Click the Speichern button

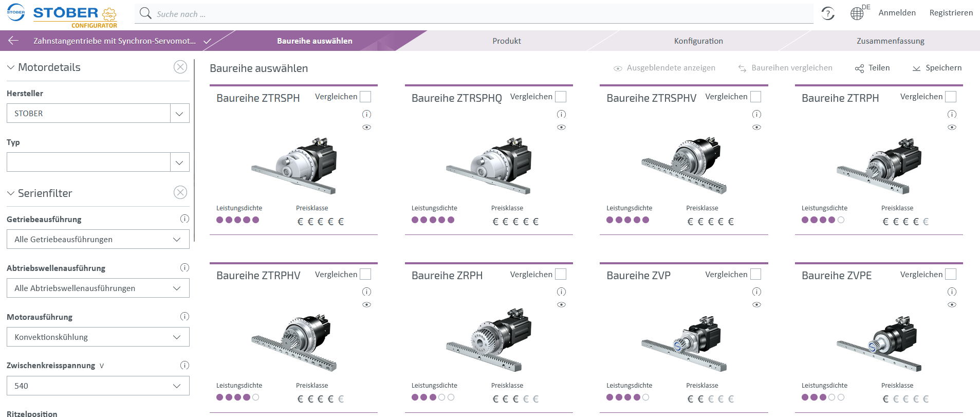click(x=937, y=68)
